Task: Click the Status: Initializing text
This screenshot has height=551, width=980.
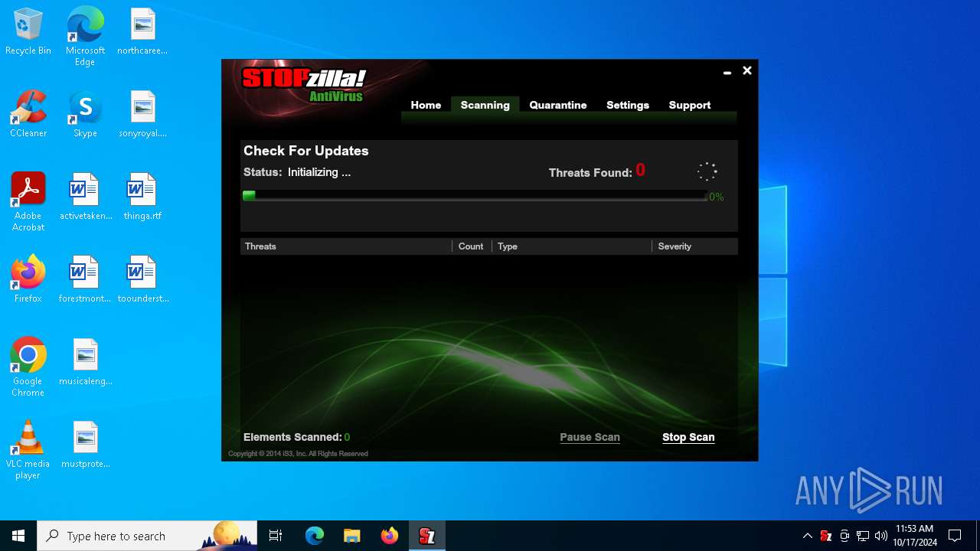Action: (297, 172)
